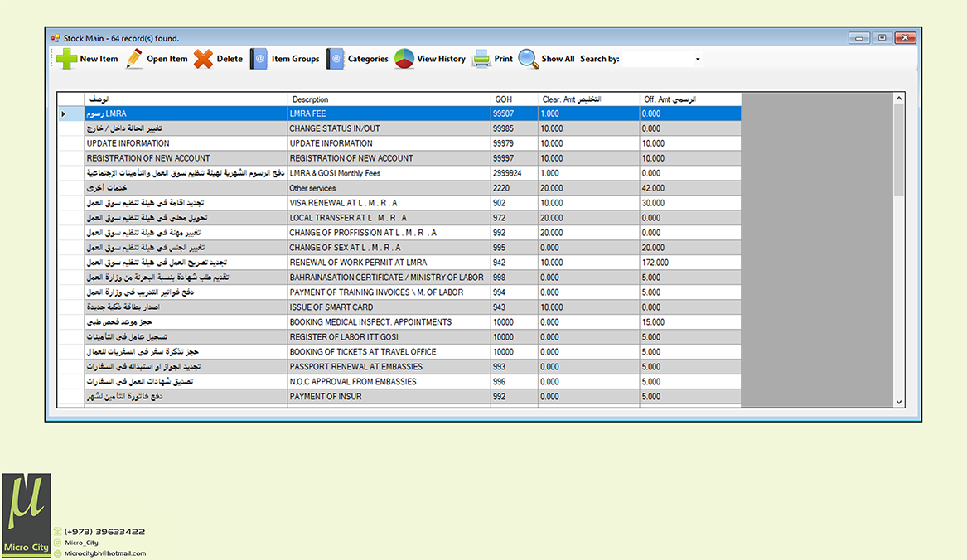
Task: Sort by the Off. Amt column header
Action: pos(691,99)
